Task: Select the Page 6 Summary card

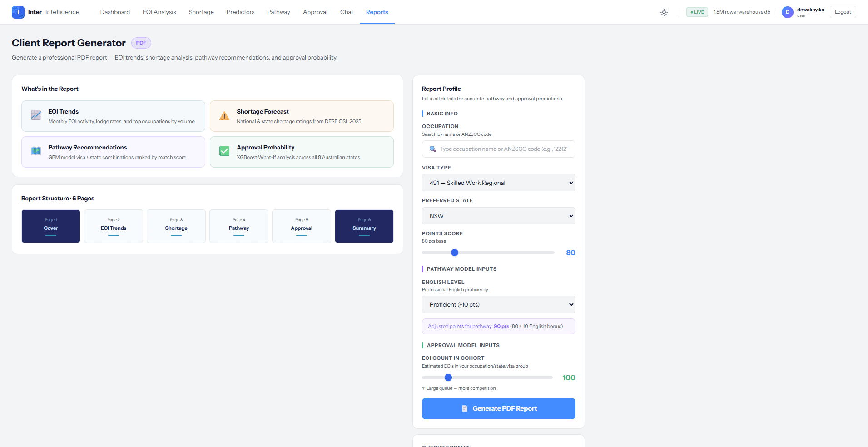Action: tap(364, 226)
